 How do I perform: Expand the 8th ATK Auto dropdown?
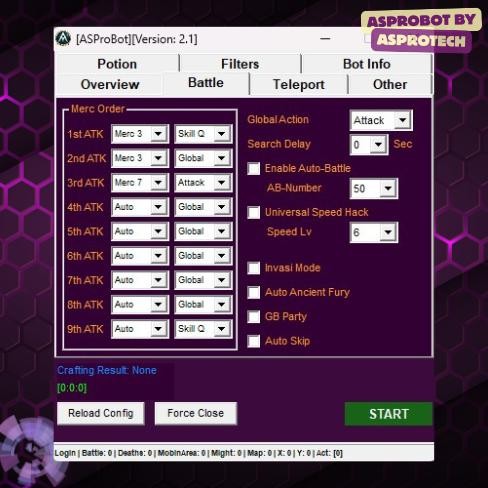140,304
